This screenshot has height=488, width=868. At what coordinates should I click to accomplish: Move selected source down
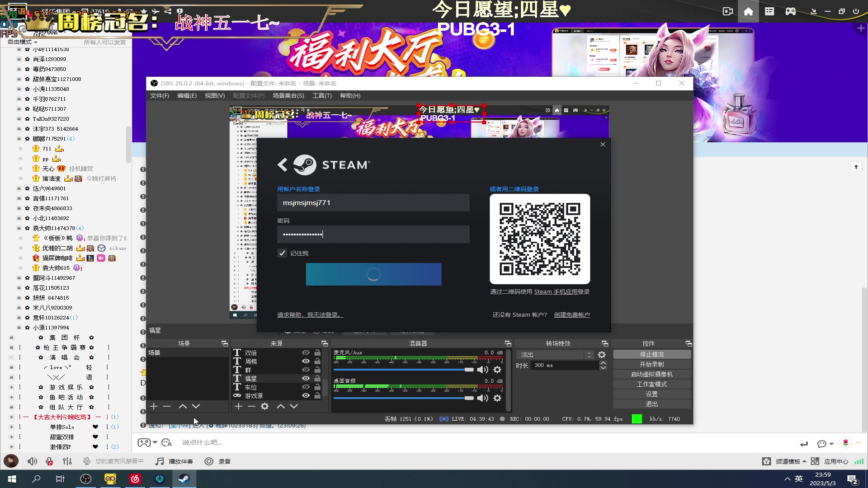(294, 407)
